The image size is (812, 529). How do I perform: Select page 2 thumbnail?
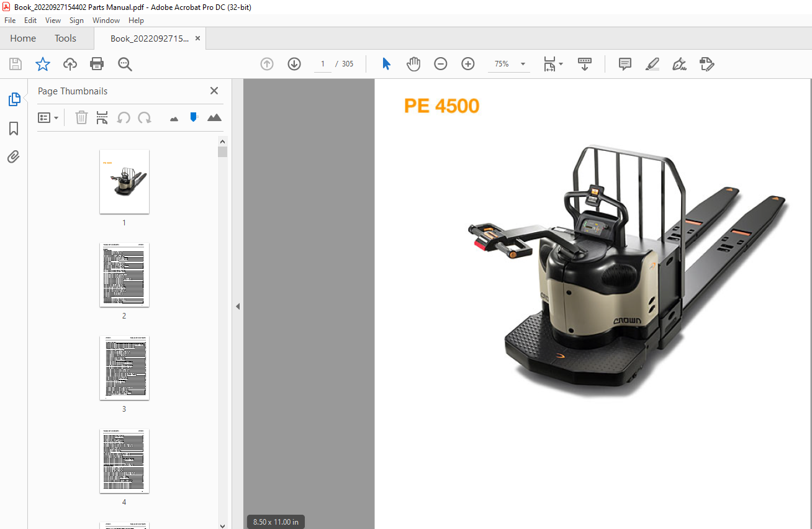click(124, 274)
